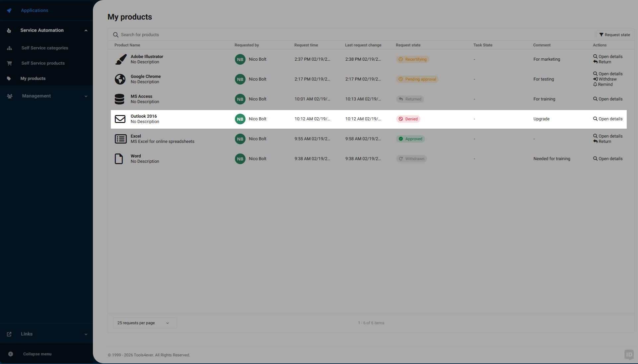Click the Management users icon in sidebar

tap(9, 96)
